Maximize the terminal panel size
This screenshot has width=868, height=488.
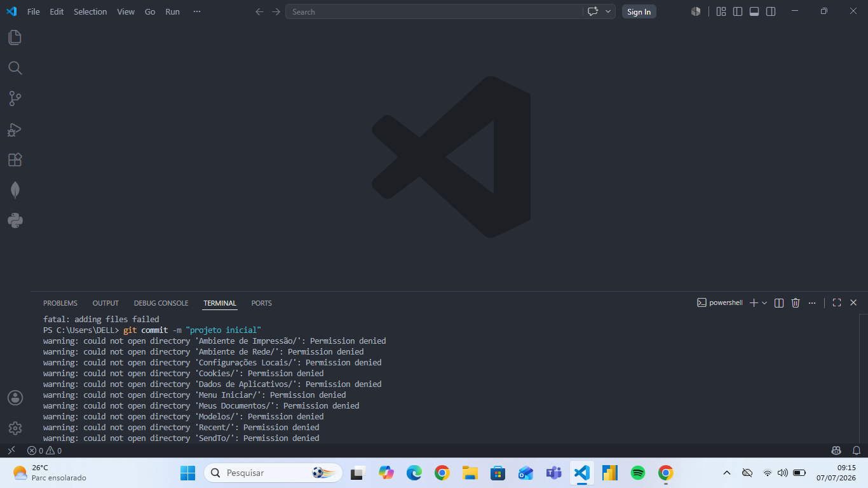pos(837,303)
